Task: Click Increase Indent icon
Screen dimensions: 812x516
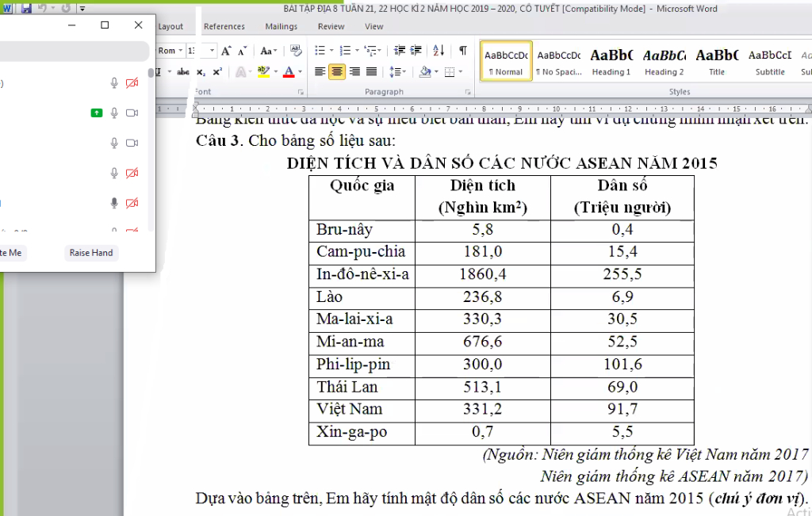Action: 416,51
